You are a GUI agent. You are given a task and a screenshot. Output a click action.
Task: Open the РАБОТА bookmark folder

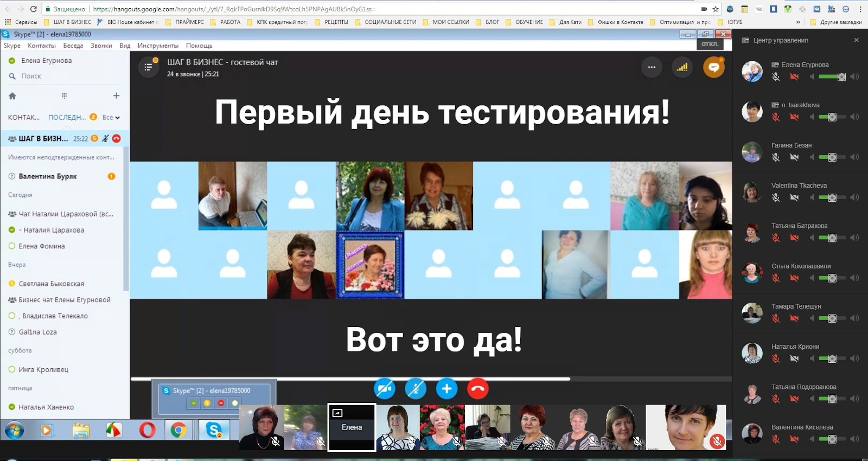[x=225, y=22]
